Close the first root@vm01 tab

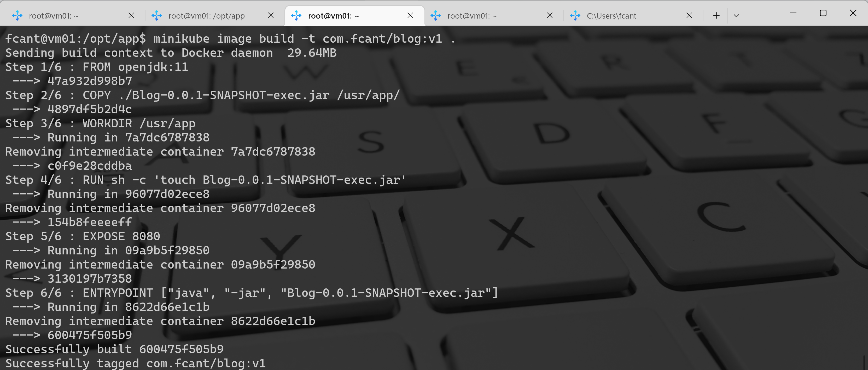pos(131,15)
